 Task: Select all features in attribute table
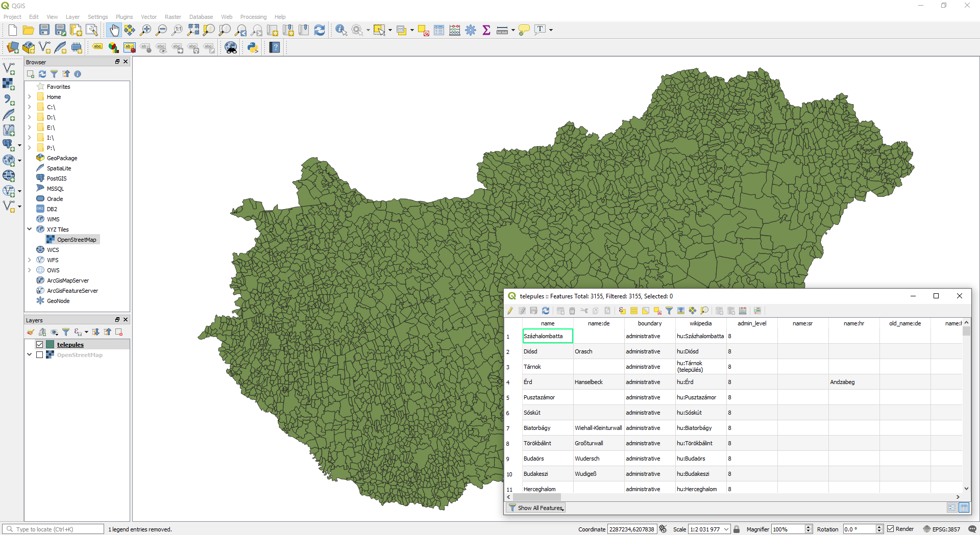pyautogui.click(x=633, y=311)
